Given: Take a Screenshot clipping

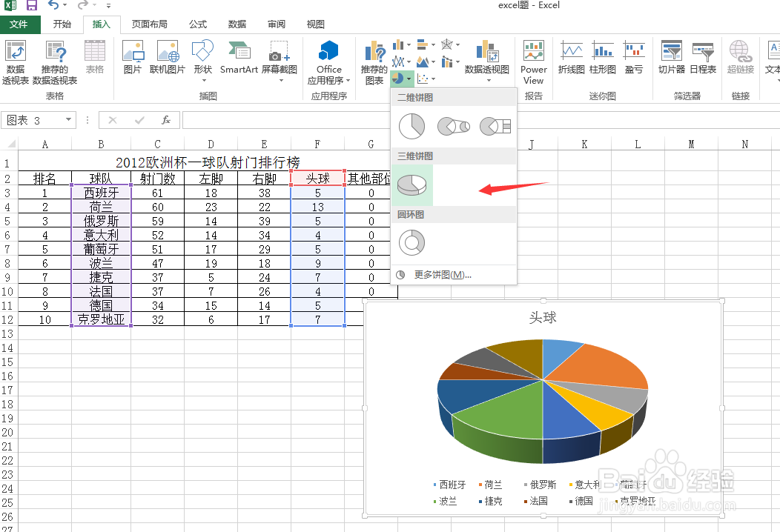Looking at the screenshot, I should click(280, 60).
